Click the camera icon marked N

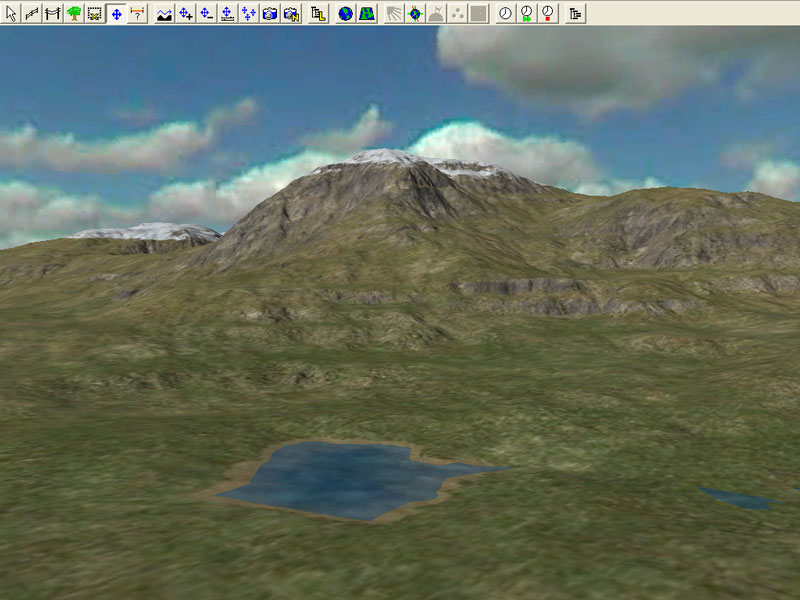tap(290, 14)
